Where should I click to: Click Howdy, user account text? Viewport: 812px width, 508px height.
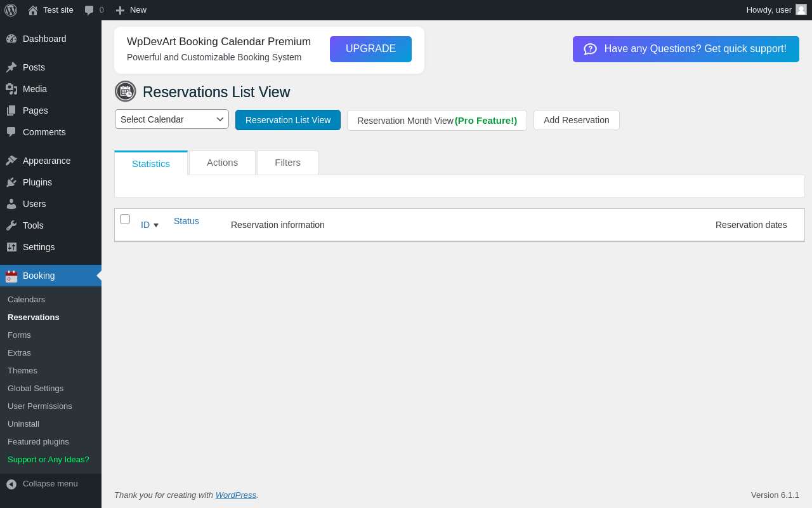tap(769, 10)
